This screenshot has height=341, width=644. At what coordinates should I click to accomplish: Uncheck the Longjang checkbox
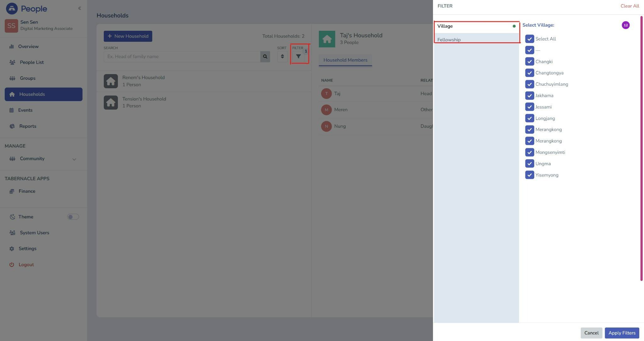(x=530, y=118)
